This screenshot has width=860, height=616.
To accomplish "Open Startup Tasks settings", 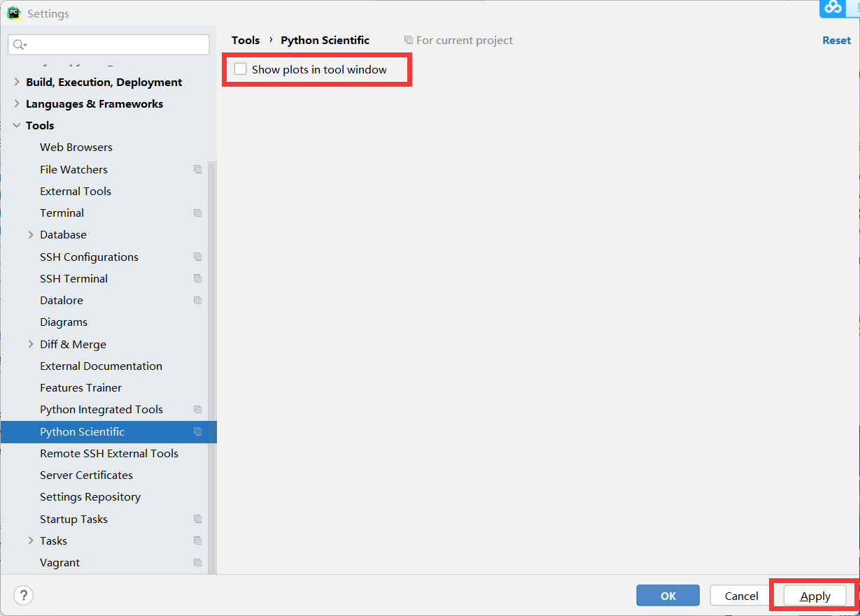I will coord(73,519).
